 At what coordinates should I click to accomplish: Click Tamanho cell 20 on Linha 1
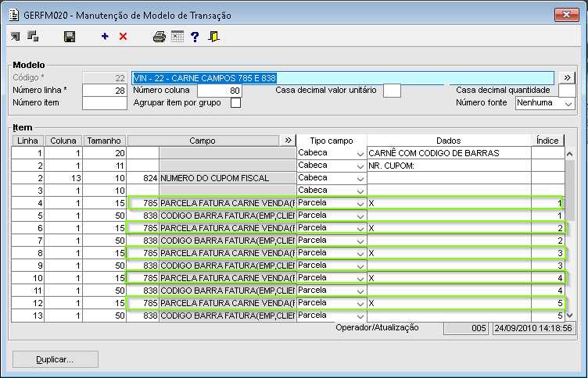(x=104, y=153)
